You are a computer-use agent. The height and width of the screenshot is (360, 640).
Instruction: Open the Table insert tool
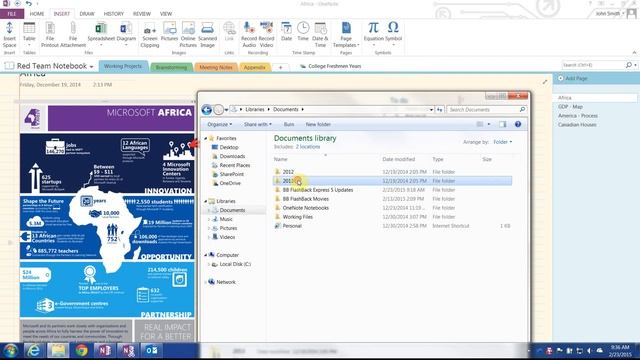29,35
